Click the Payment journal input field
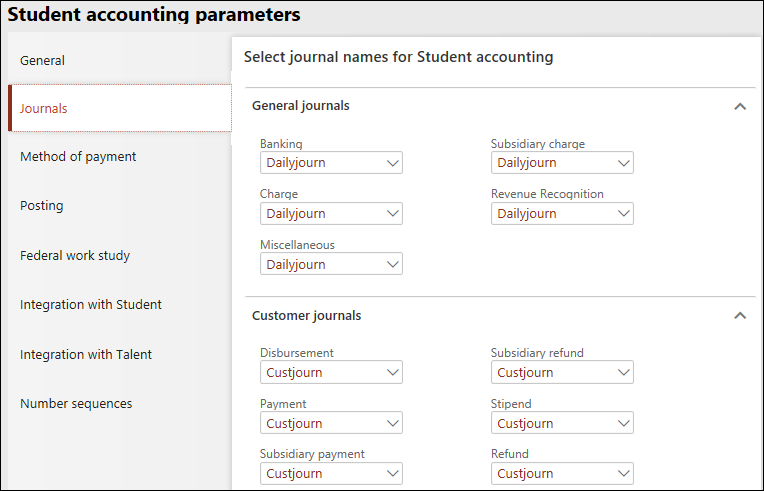The image size is (764, 491). 320,424
